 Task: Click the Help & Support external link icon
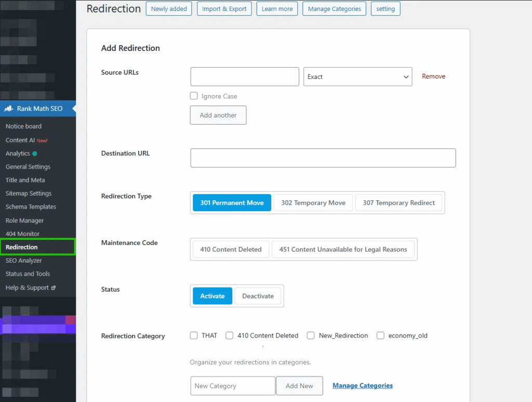click(54, 288)
